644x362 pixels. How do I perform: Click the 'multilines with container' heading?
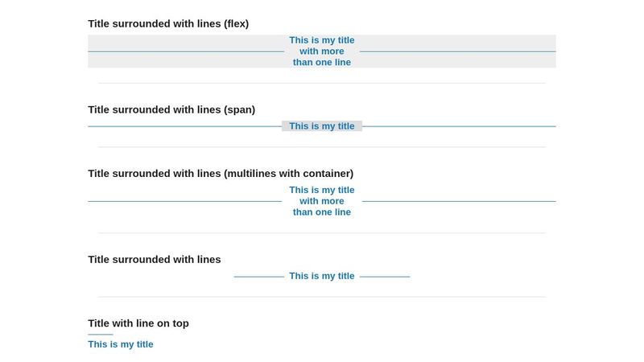click(x=221, y=174)
